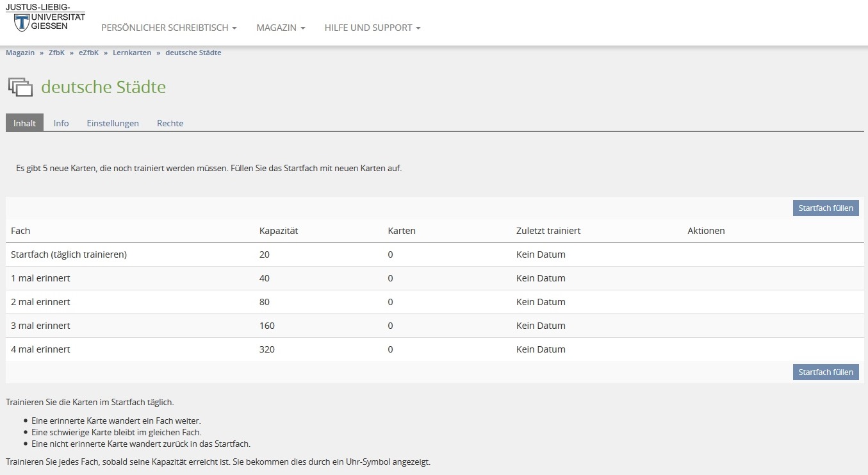Select the 1 mal erinnert row
Viewport: 868px width, 475px height.
click(40, 278)
